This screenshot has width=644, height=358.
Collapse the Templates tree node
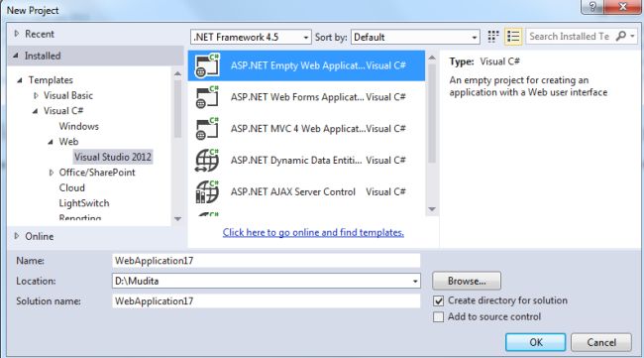[x=20, y=80]
